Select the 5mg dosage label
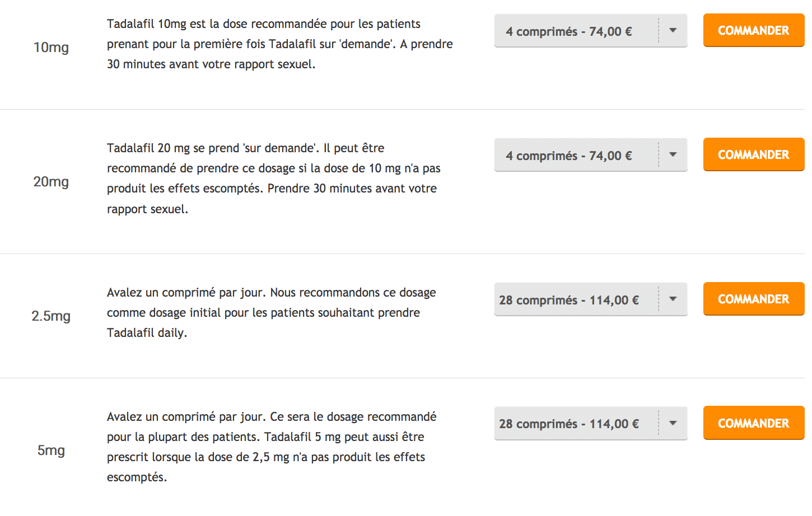 (51, 451)
